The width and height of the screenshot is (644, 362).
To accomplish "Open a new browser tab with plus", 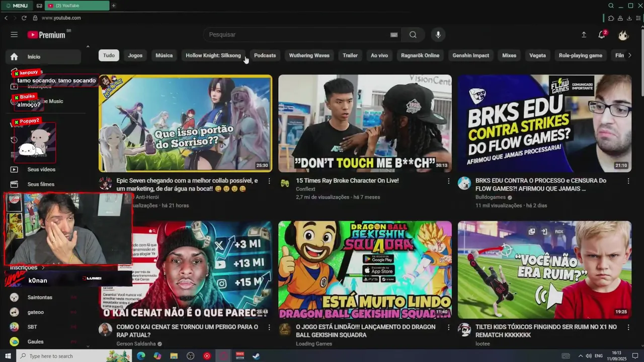I will coord(113,6).
